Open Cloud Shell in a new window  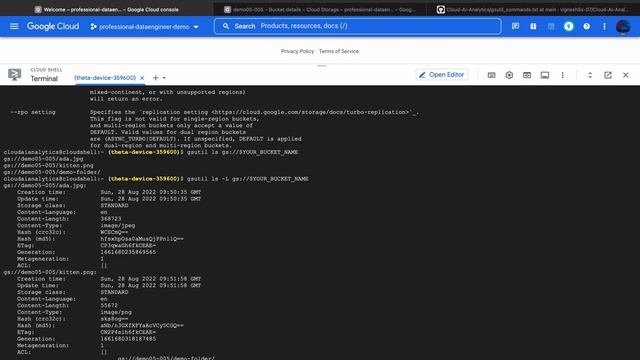pos(608,76)
